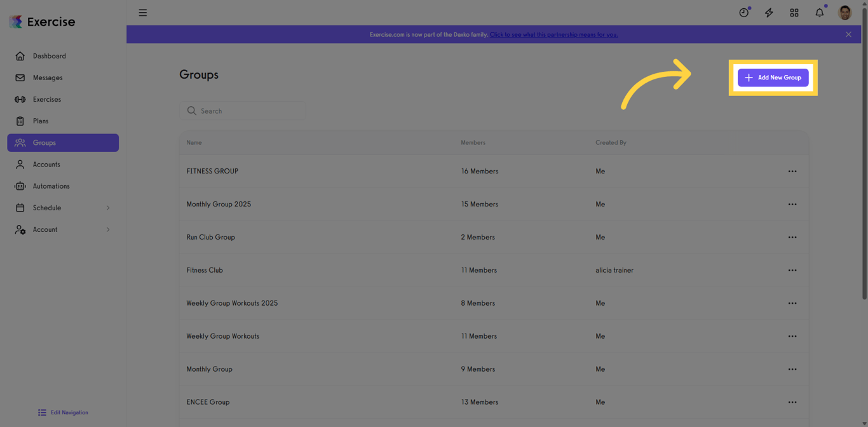
Task: Click your profile avatar picture
Action: [x=844, y=12]
